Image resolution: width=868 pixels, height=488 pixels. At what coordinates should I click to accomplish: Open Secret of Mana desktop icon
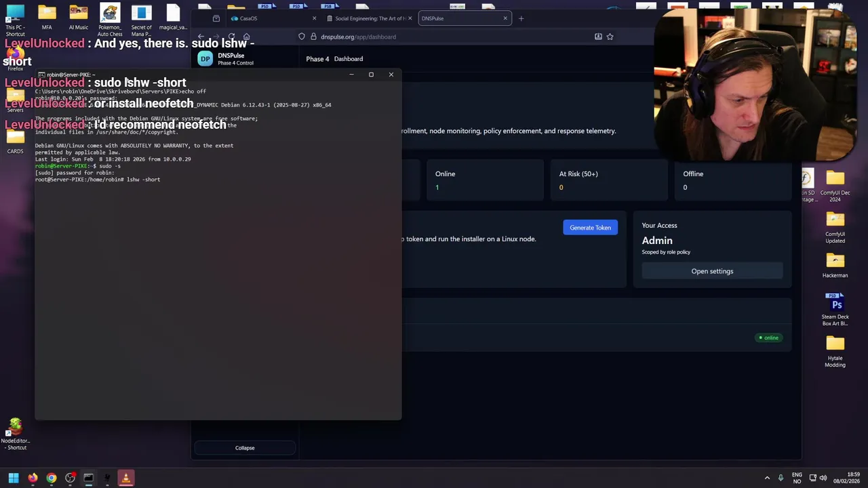[x=141, y=19]
